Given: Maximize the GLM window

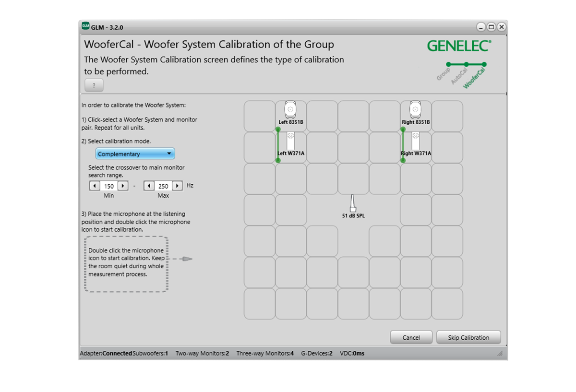Looking at the screenshot, I should click(491, 27).
